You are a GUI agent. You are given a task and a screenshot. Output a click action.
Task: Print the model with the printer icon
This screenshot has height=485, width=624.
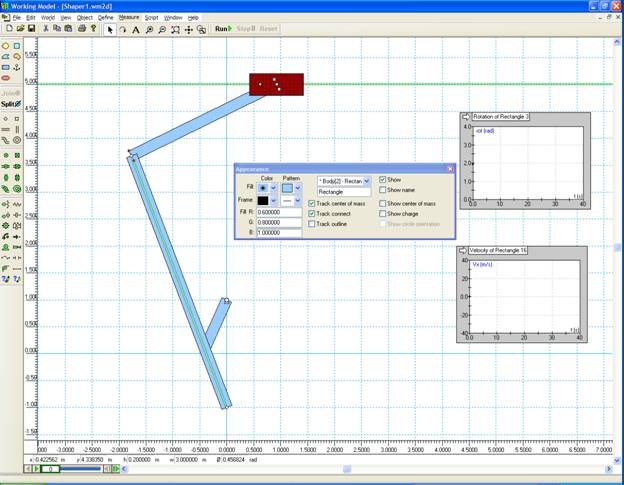tap(82, 29)
